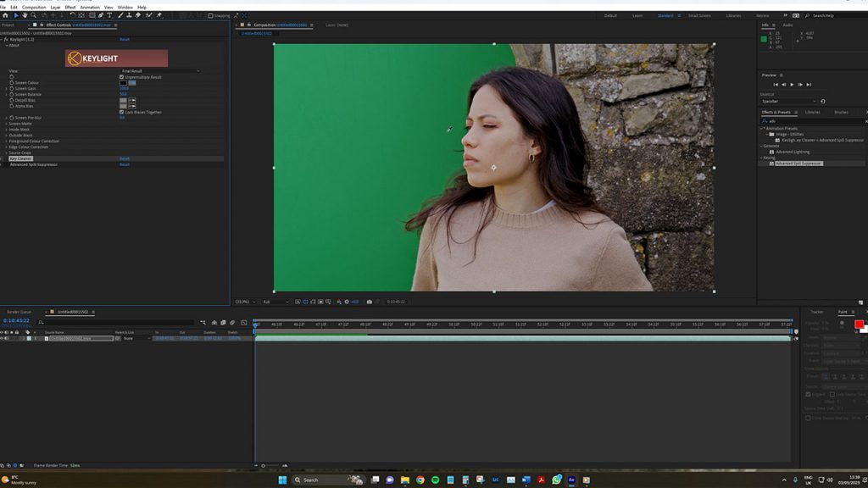This screenshot has height=488, width=868.
Task: Select the Hand tool
Action: pyautogui.click(x=25, y=15)
